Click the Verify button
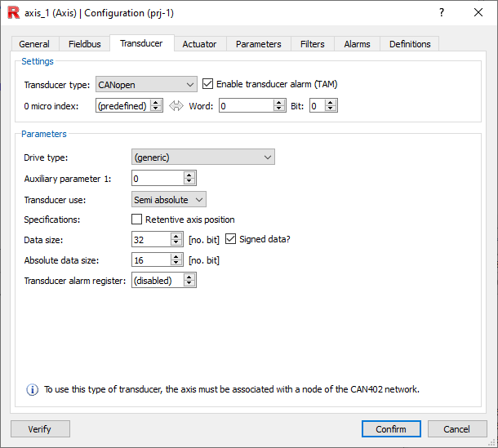Screen dimensions: 498x448 click(x=40, y=429)
